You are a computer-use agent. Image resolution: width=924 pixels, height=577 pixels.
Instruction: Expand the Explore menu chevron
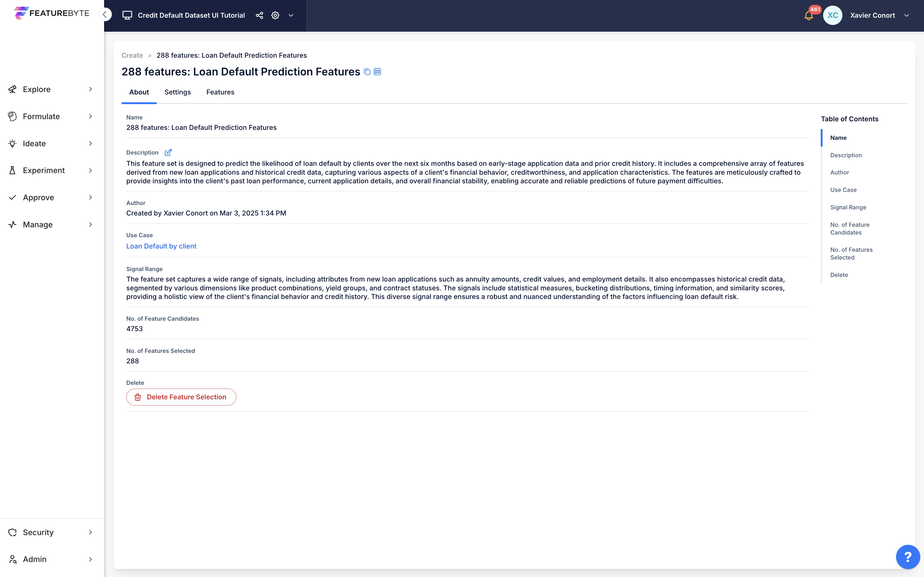[x=90, y=89]
